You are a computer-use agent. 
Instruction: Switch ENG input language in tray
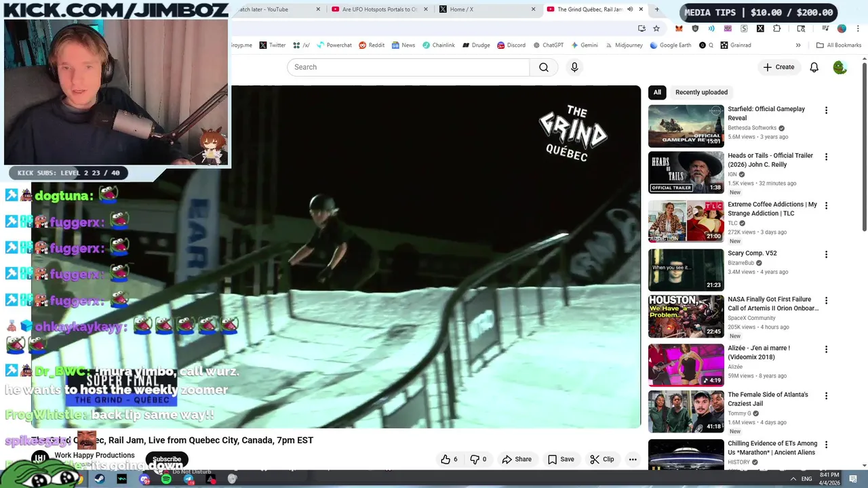(806, 479)
